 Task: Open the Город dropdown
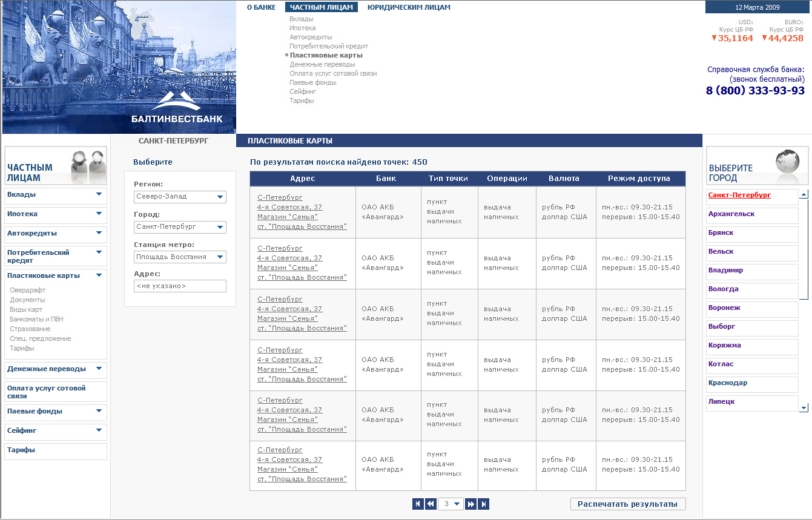(180, 227)
